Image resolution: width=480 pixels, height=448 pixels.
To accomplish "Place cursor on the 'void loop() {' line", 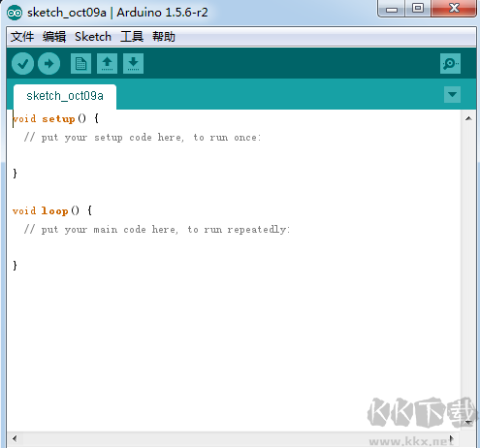I will (52, 211).
